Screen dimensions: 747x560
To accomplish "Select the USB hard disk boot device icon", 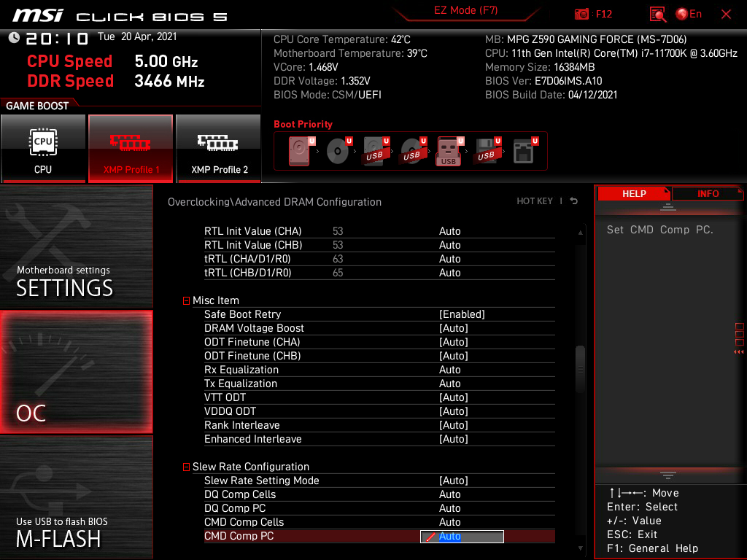I will (x=376, y=151).
